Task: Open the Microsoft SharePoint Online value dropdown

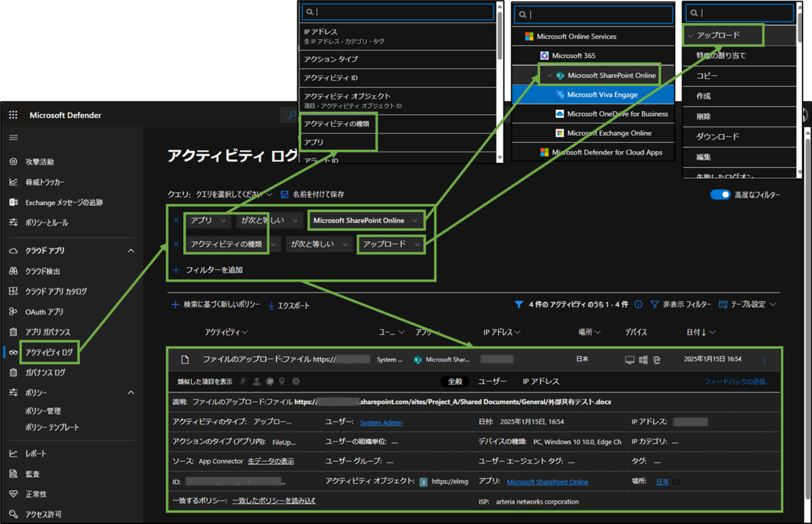Action: click(366, 221)
